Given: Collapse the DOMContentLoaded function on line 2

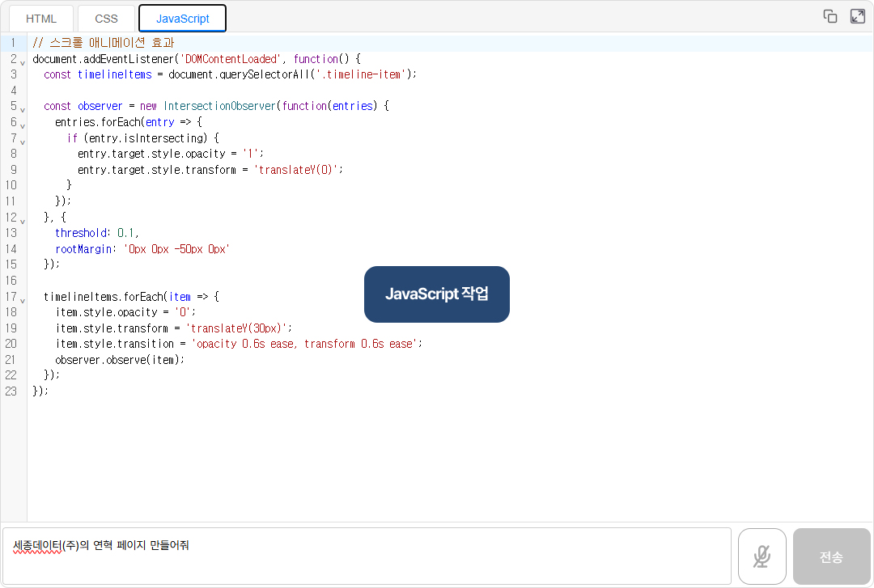Looking at the screenshot, I should 23,61.
